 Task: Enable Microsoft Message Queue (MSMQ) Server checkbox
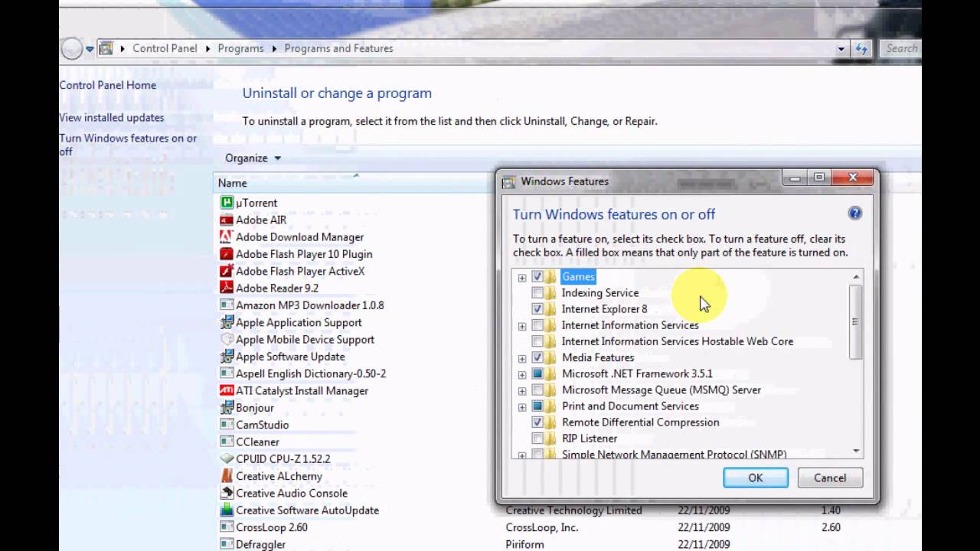[x=537, y=390]
